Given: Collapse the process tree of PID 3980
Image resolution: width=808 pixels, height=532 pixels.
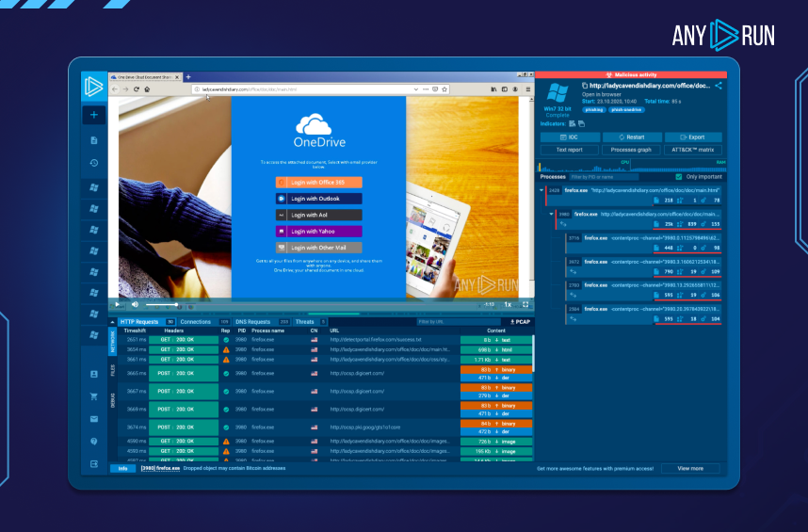Looking at the screenshot, I should pyautogui.click(x=551, y=214).
